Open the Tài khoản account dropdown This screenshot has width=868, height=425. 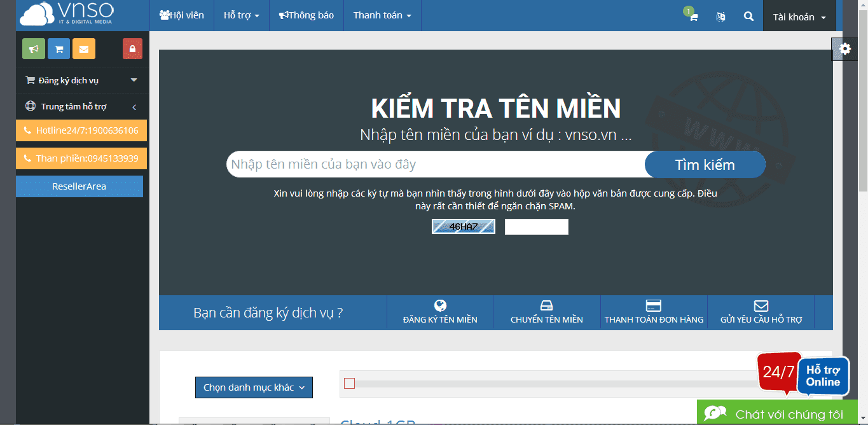click(799, 17)
